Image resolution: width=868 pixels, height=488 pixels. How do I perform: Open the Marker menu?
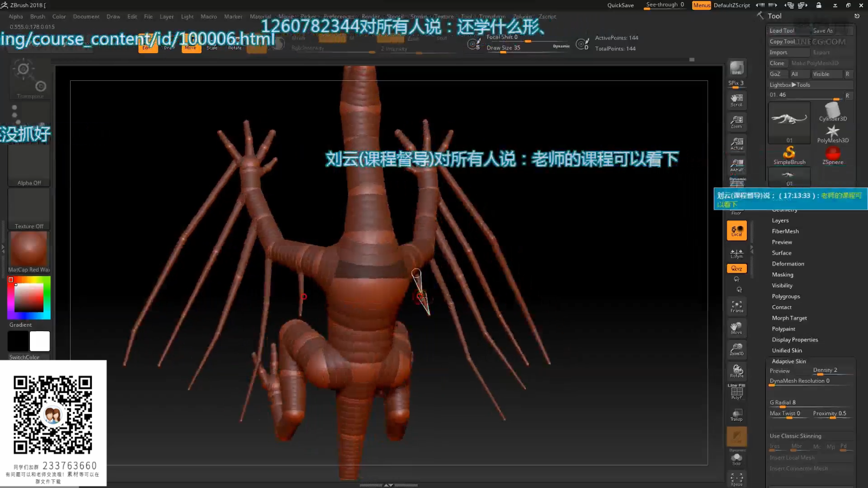tap(234, 17)
